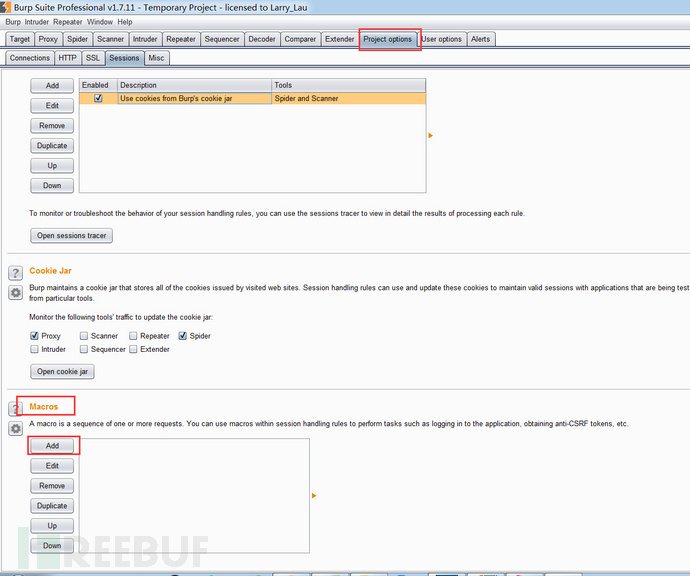This screenshot has height=576, width=690.
Task: Open Cookie Jar settings gear icon
Action: point(15,293)
